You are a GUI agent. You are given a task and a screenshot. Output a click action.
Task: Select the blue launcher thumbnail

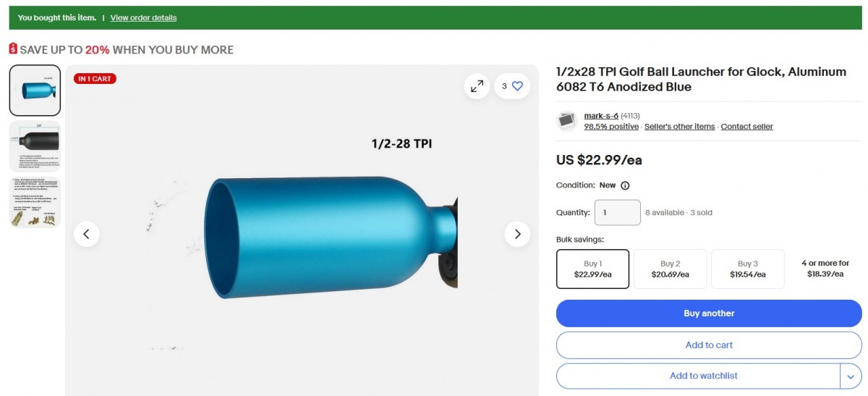35,90
